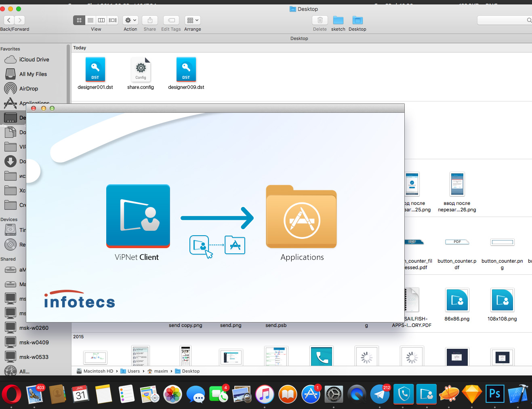The width and height of the screenshot is (532, 409).
Task: Switch Finder to column view
Action: [101, 20]
